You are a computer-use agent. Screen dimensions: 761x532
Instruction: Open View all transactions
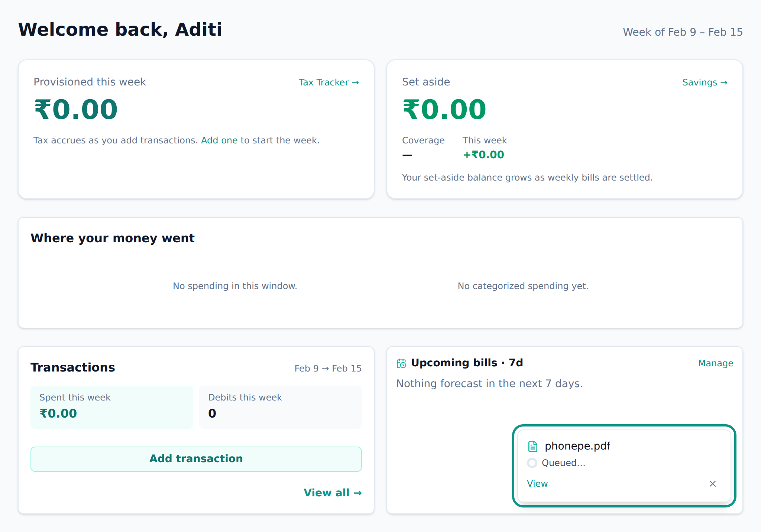333,493
